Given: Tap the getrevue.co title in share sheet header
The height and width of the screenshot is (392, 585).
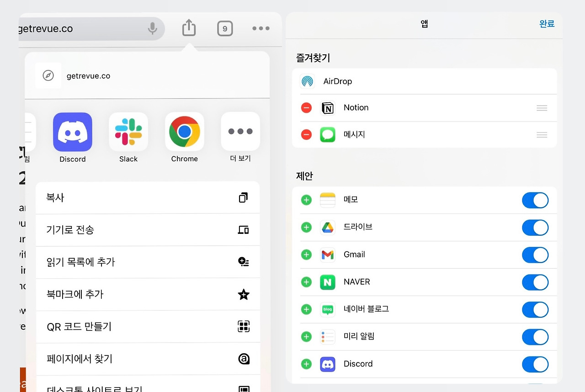Looking at the screenshot, I should pyautogui.click(x=89, y=76).
